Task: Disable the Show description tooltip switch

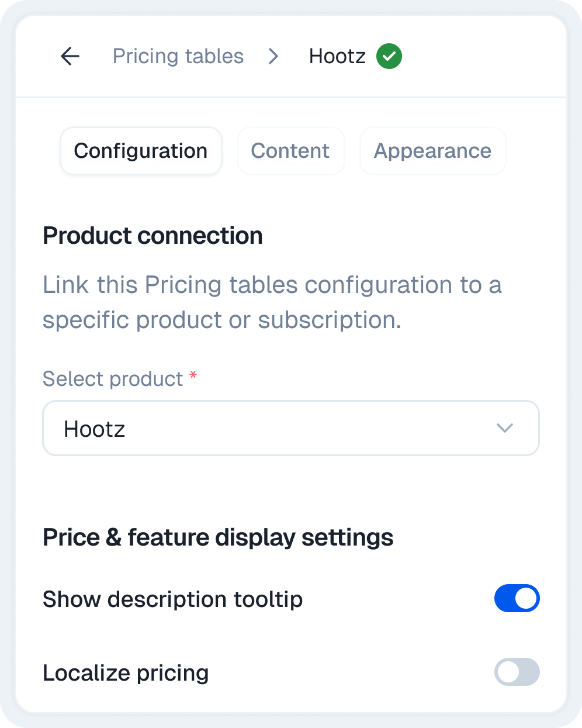Action: click(517, 598)
